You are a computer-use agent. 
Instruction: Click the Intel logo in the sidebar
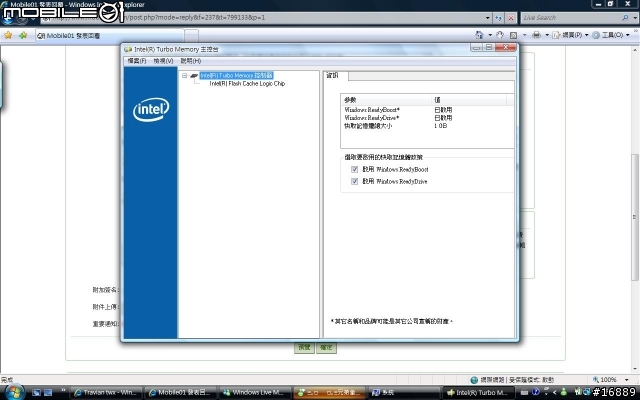(x=151, y=109)
